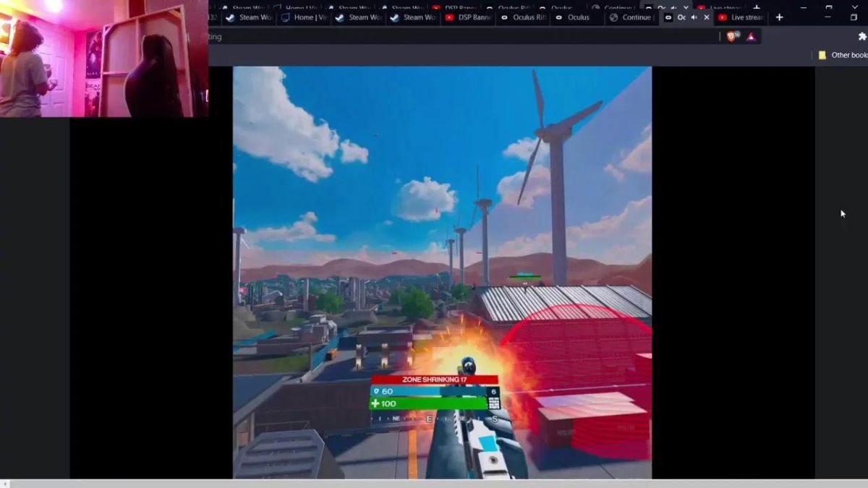Switch to the "Oculus Rift" tab

tap(523, 17)
